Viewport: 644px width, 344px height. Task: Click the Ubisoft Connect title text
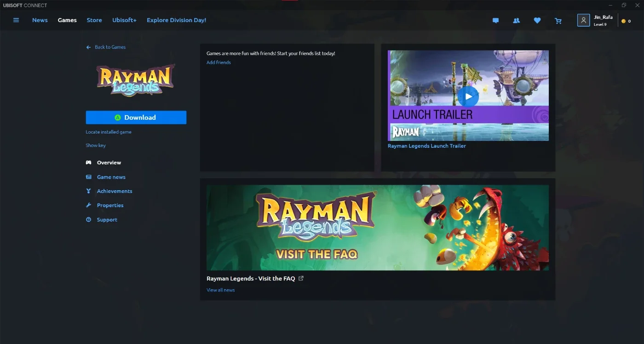point(24,6)
